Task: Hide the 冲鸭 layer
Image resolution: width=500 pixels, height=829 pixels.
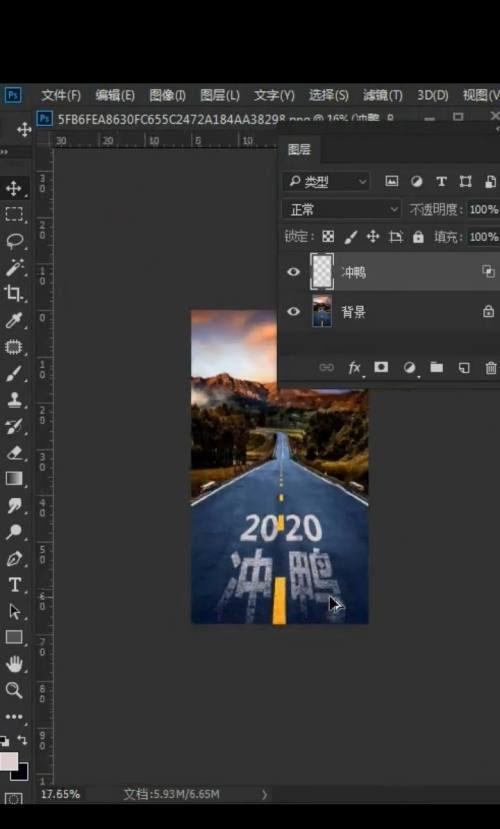Action: [x=293, y=272]
